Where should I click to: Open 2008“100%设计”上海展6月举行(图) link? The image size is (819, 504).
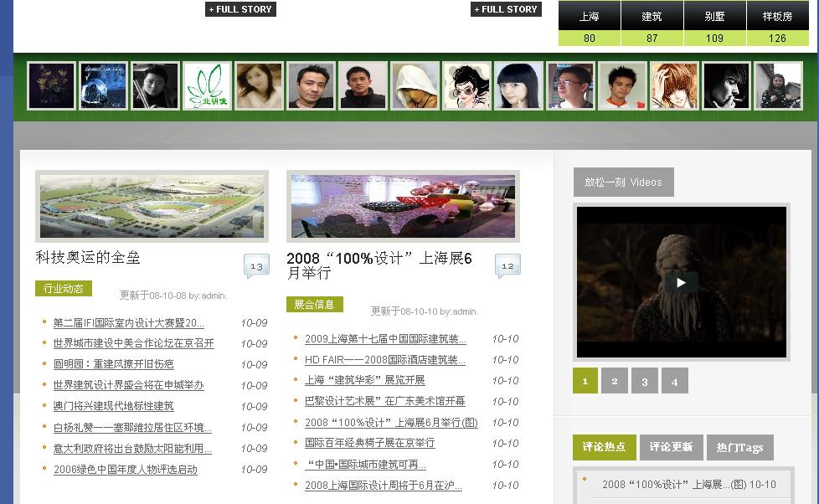[x=391, y=423]
